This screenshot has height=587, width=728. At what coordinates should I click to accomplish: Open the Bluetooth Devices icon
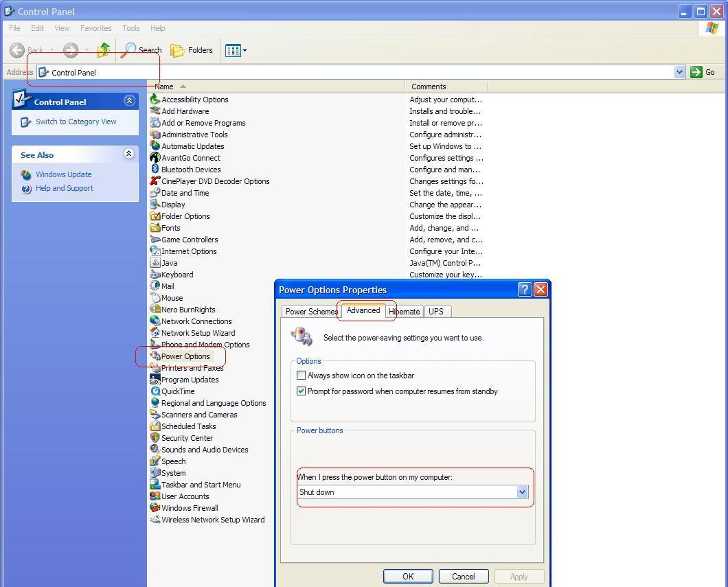click(x=155, y=170)
